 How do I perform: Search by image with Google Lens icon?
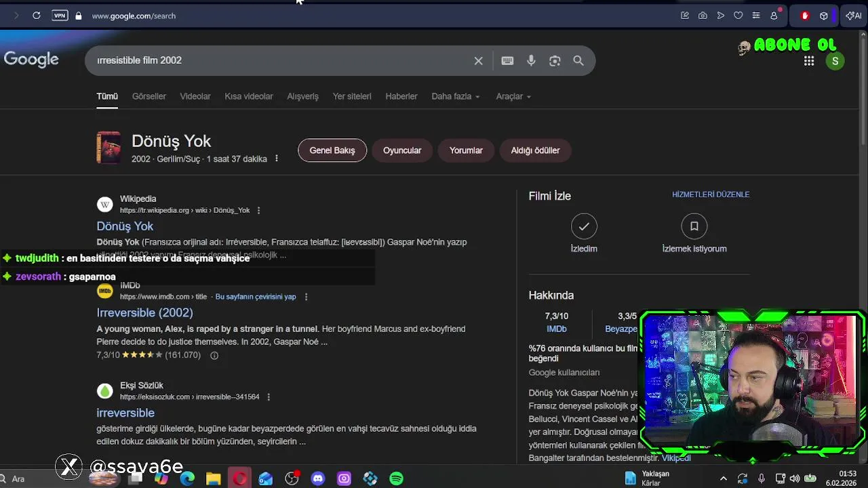[x=555, y=60]
